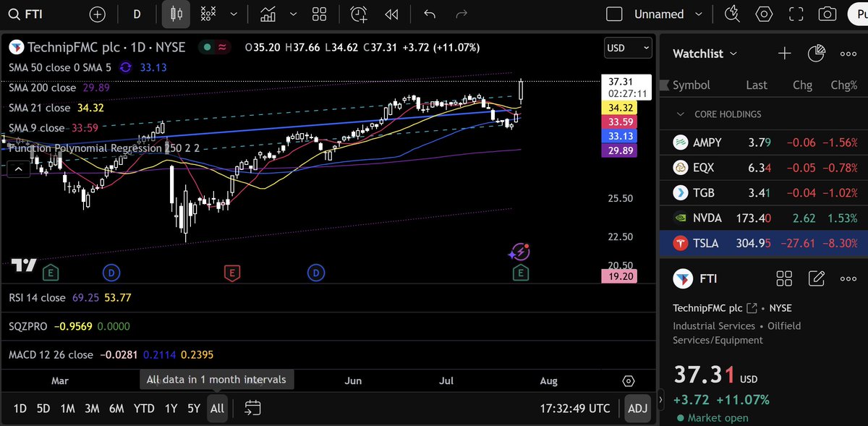The width and height of the screenshot is (868, 426).
Task: Click the lightning ideas icon on chart
Action: [520, 252]
